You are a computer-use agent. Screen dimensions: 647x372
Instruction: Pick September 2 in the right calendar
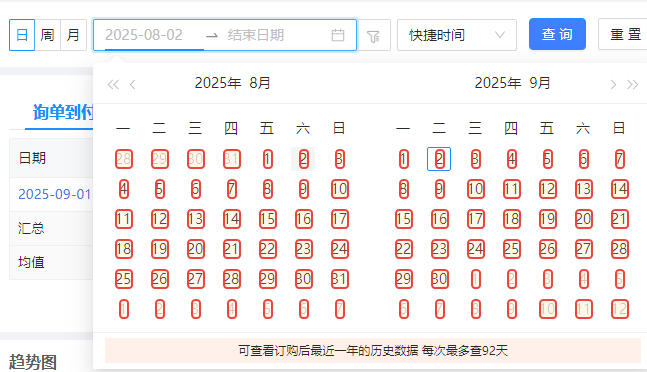point(439,159)
